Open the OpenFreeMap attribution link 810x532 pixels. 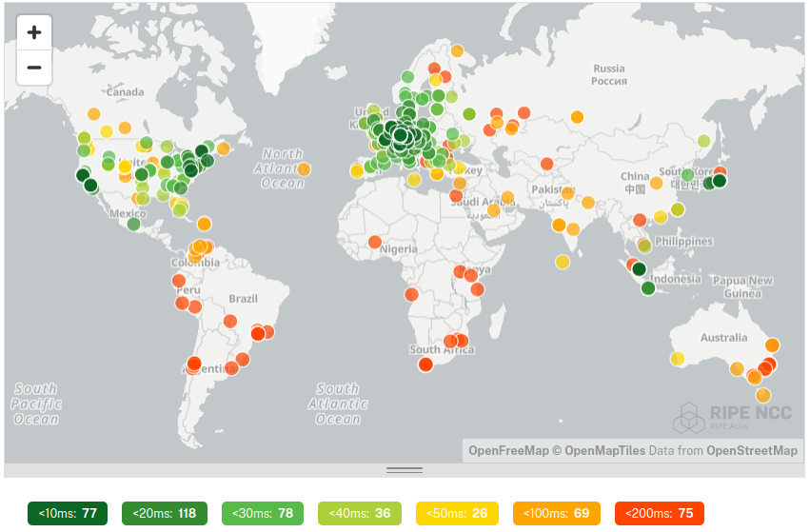[x=505, y=450]
